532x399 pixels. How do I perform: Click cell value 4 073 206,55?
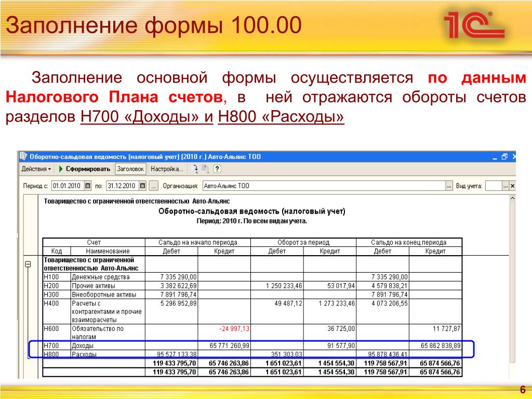390,303
